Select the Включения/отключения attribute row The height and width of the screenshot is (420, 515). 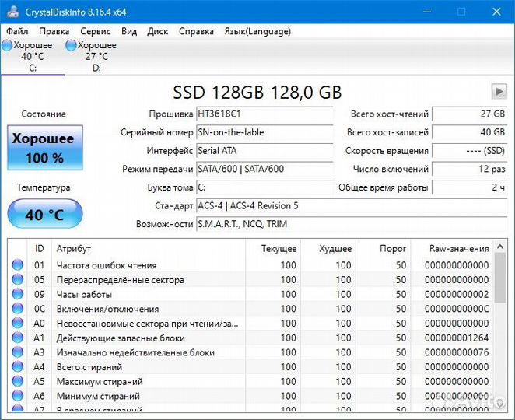(250, 308)
